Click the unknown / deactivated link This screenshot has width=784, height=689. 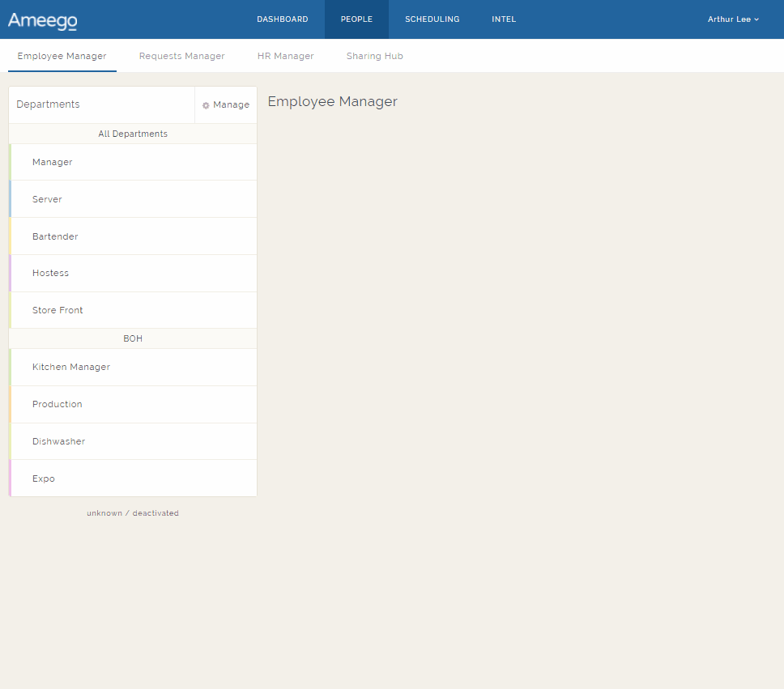coord(133,513)
